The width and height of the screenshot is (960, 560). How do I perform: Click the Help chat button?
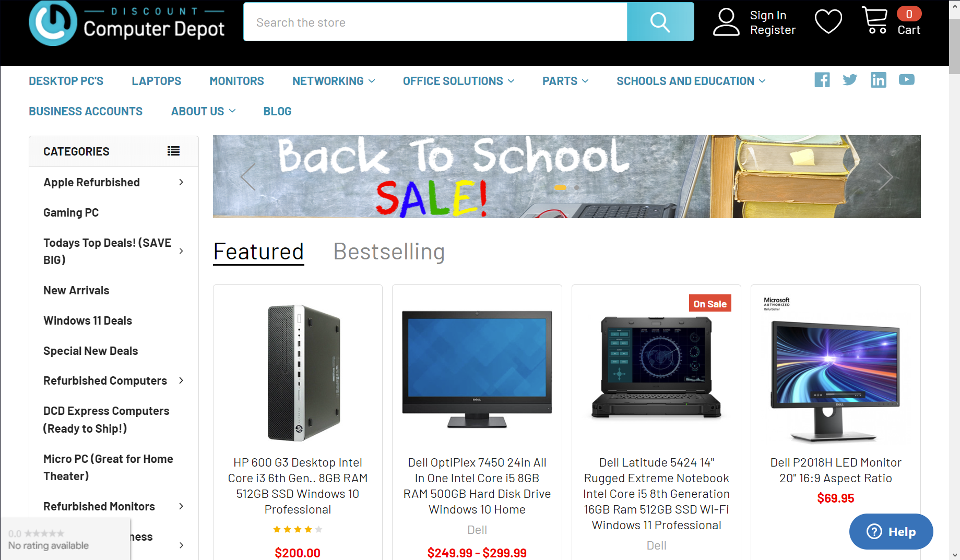coord(891,531)
